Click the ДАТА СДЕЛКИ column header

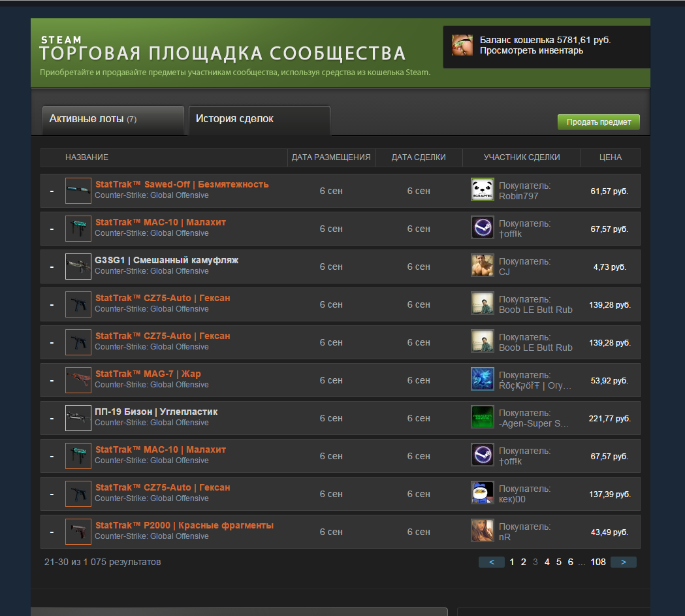pos(419,157)
